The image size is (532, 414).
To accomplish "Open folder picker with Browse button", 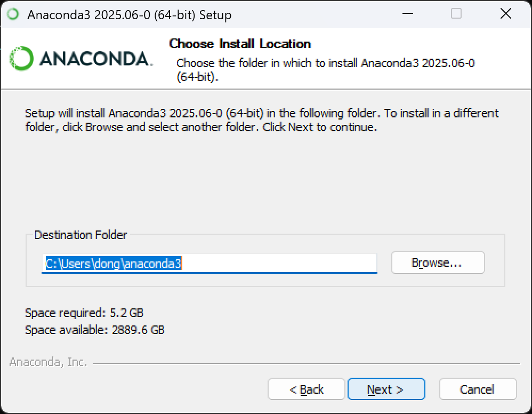I will pos(438,263).
